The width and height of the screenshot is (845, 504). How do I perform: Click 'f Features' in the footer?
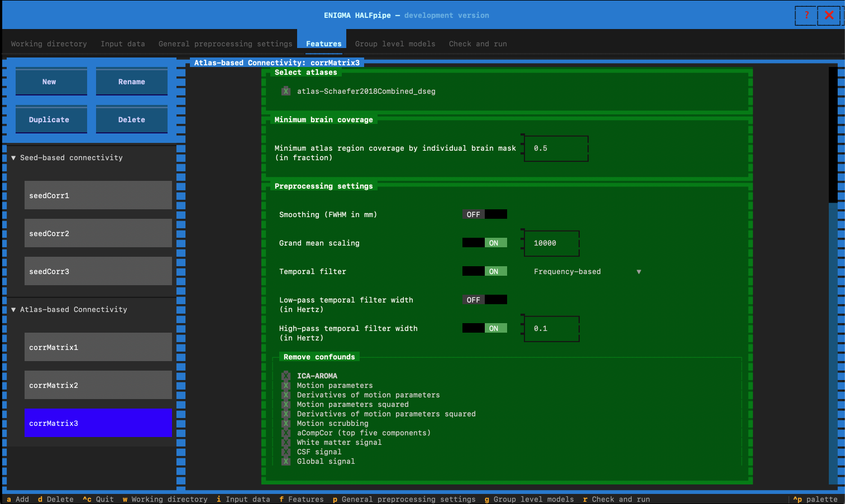pos(302,499)
